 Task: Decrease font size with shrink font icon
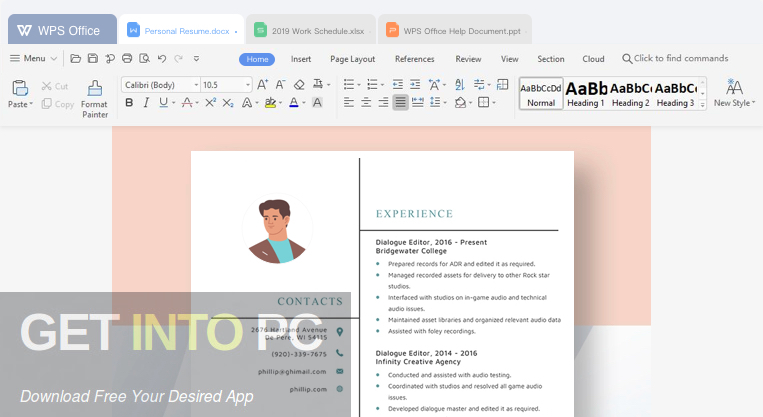coord(280,85)
